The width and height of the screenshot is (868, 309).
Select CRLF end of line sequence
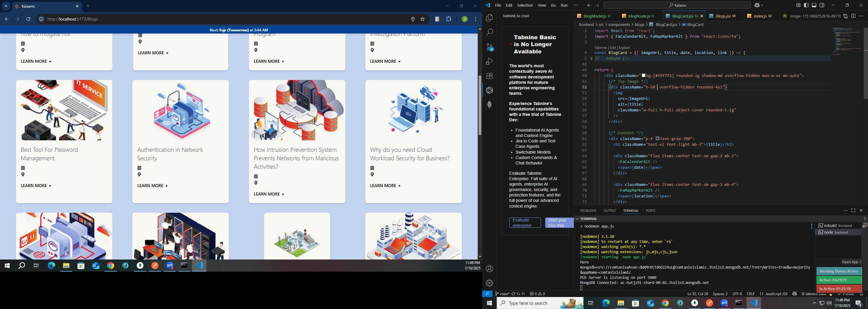tap(750, 294)
